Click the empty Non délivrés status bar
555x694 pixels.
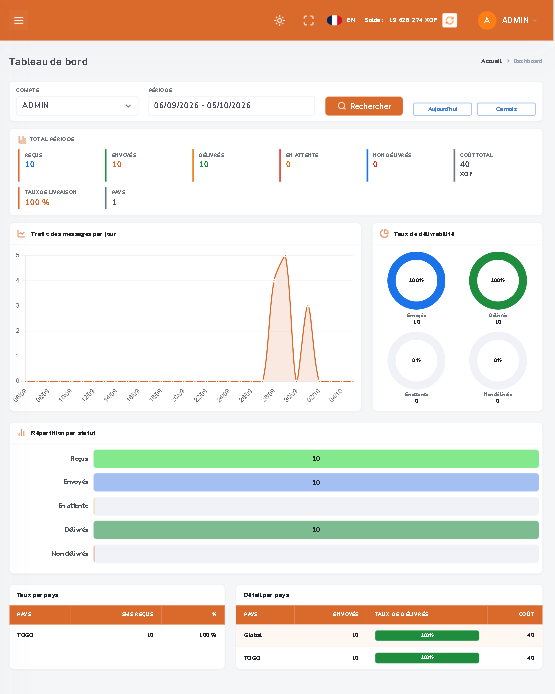coord(316,554)
